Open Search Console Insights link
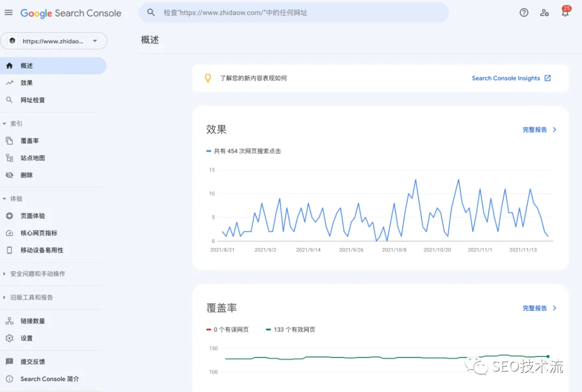This screenshot has height=392, width=582. [506, 78]
